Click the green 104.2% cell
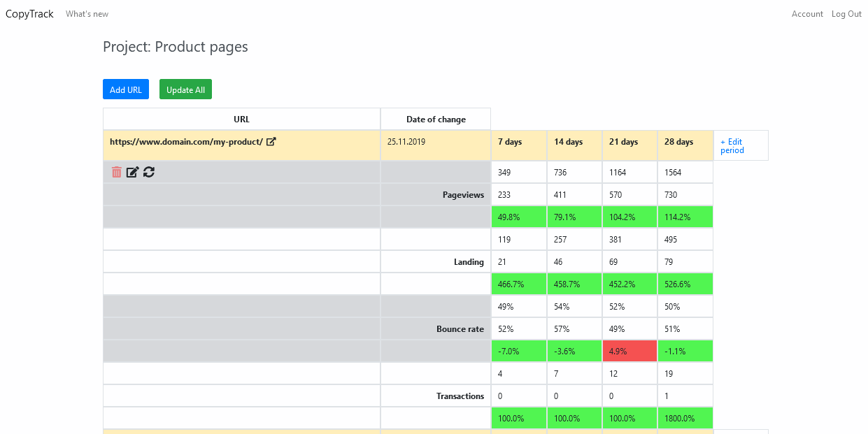 [x=629, y=217]
